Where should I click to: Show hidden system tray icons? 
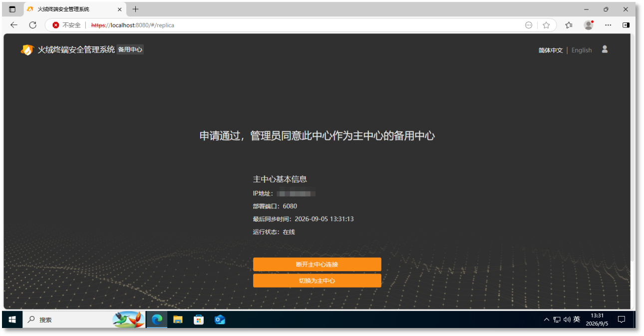(x=547, y=320)
